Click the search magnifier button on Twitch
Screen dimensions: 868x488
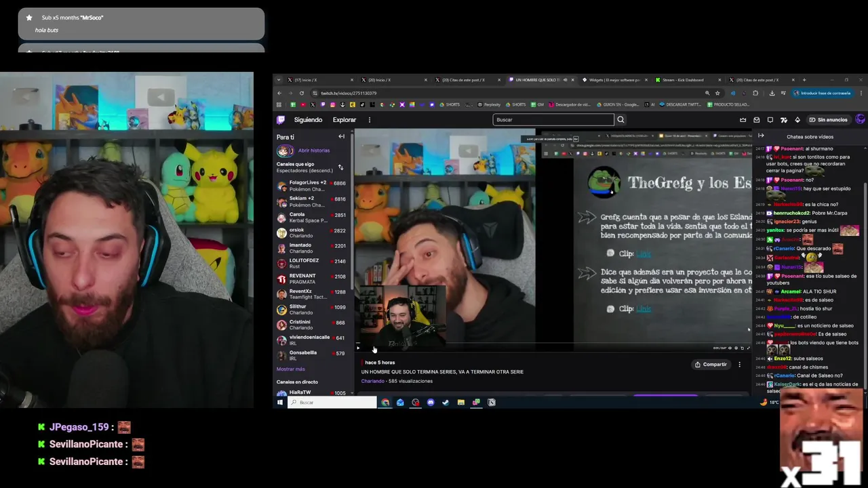[x=620, y=120]
